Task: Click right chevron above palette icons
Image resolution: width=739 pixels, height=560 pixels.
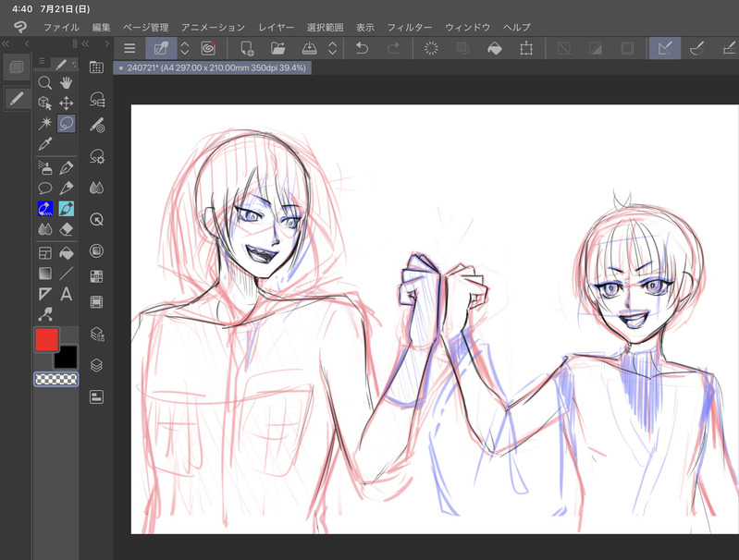Action: point(107,43)
